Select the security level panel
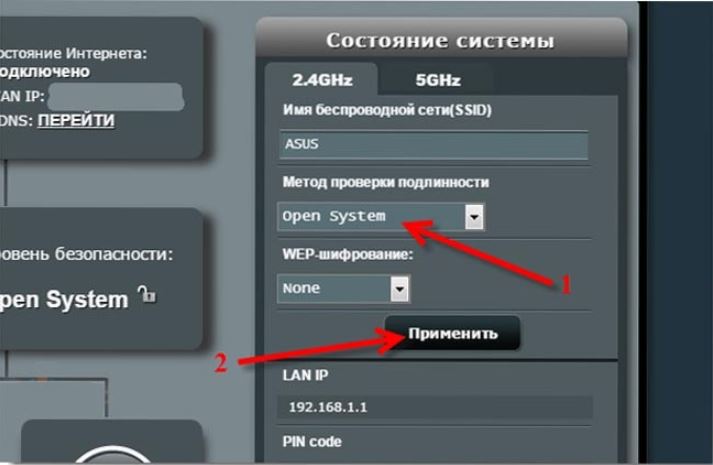The image size is (713, 465). click(x=101, y=279)
